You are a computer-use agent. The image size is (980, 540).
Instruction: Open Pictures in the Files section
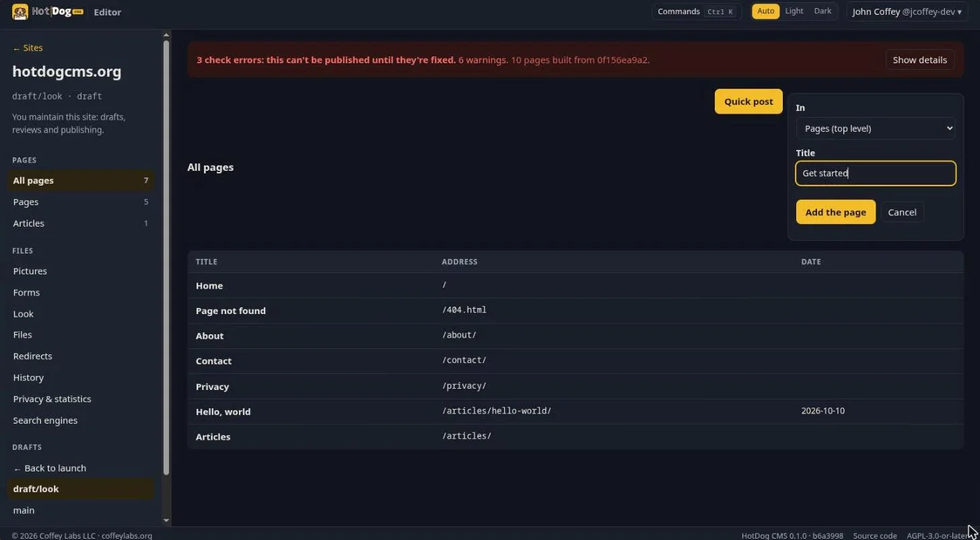[x=30, y=271]
